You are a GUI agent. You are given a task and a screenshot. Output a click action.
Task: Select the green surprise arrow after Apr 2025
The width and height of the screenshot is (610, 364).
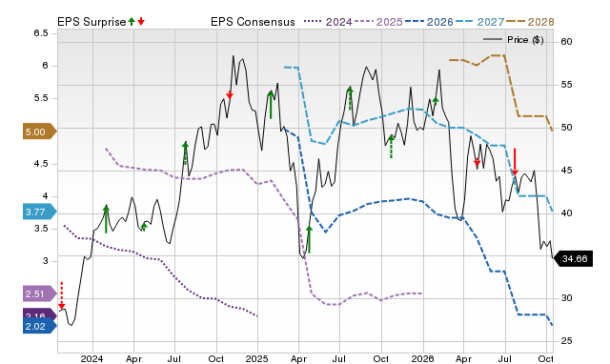309,239
